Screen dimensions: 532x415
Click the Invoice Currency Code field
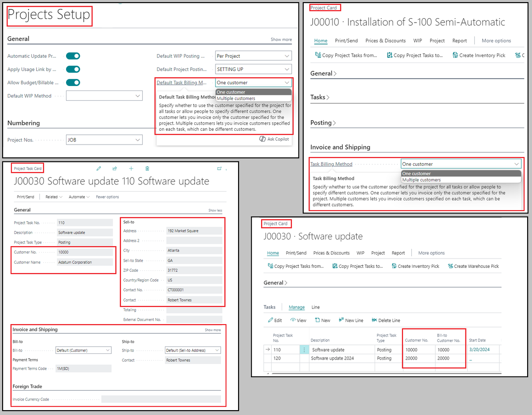[161, 399]
